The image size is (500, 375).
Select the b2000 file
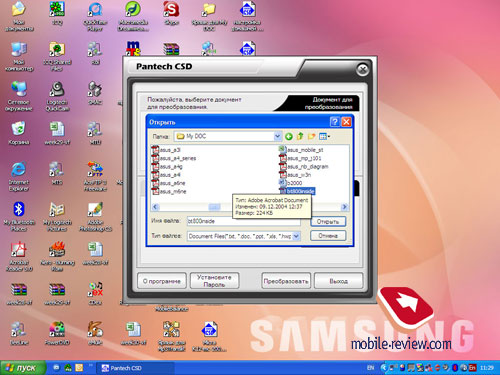[x=290, y=183]
